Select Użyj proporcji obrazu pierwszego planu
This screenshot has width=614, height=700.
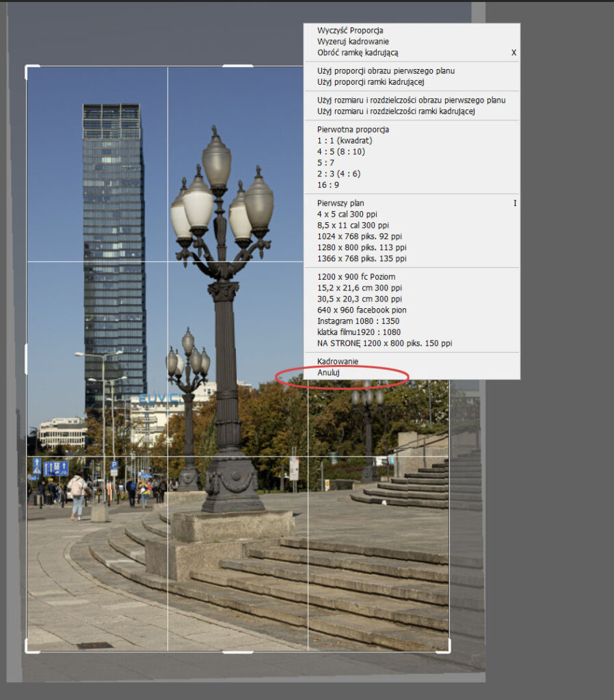[386, 71]
